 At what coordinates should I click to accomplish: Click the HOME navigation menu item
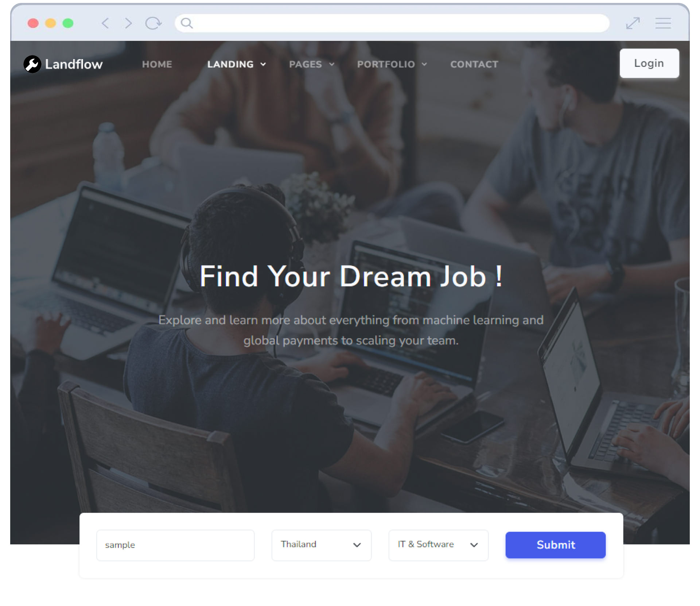coord(157,64)
